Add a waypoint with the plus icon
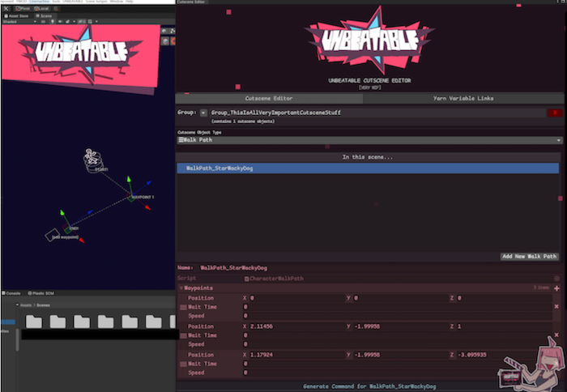This screenshot has width=567, height=392. [556, 288]
